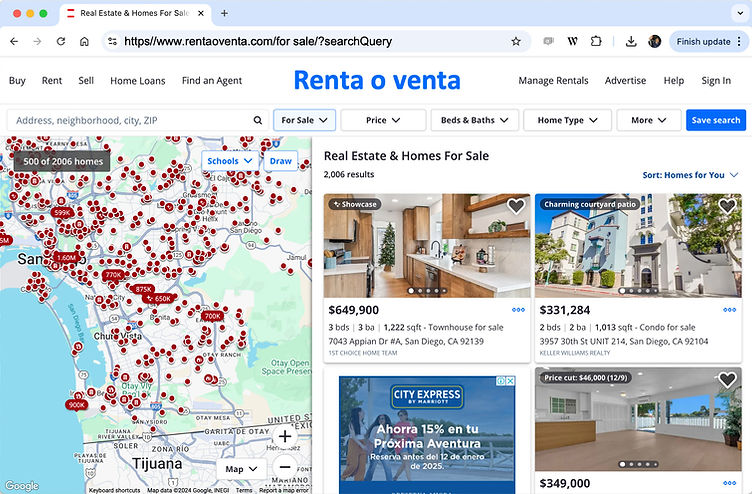Change the Sort: Homes for You option
Viewport: 752px width, 494px height.
click(690, 175)
